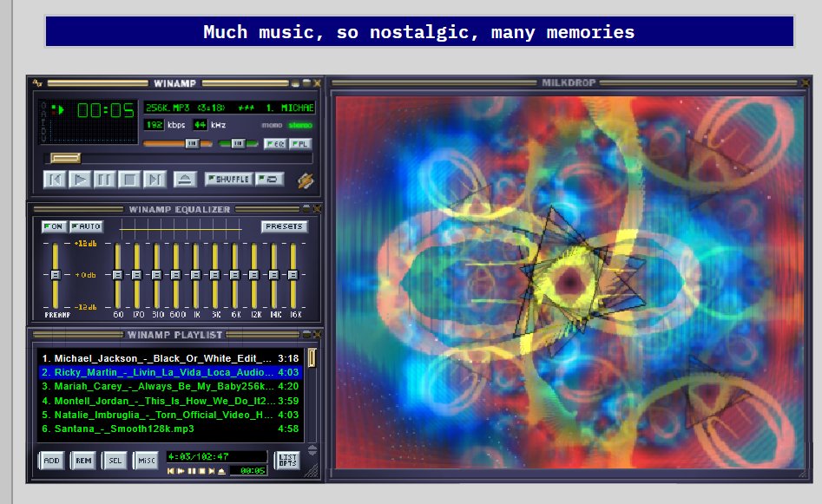
Task: Click the scrolling song title marquee
Action: coord(229,108)
